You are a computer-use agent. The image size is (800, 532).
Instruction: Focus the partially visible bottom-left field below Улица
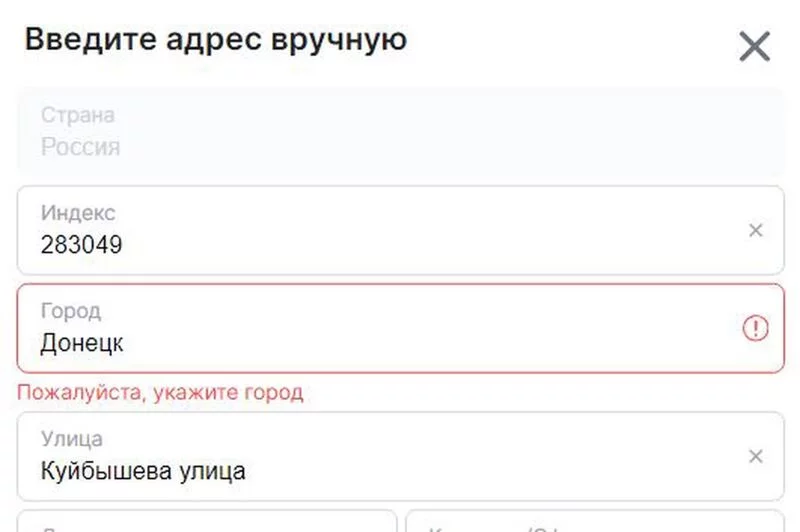tap(207, 522)
